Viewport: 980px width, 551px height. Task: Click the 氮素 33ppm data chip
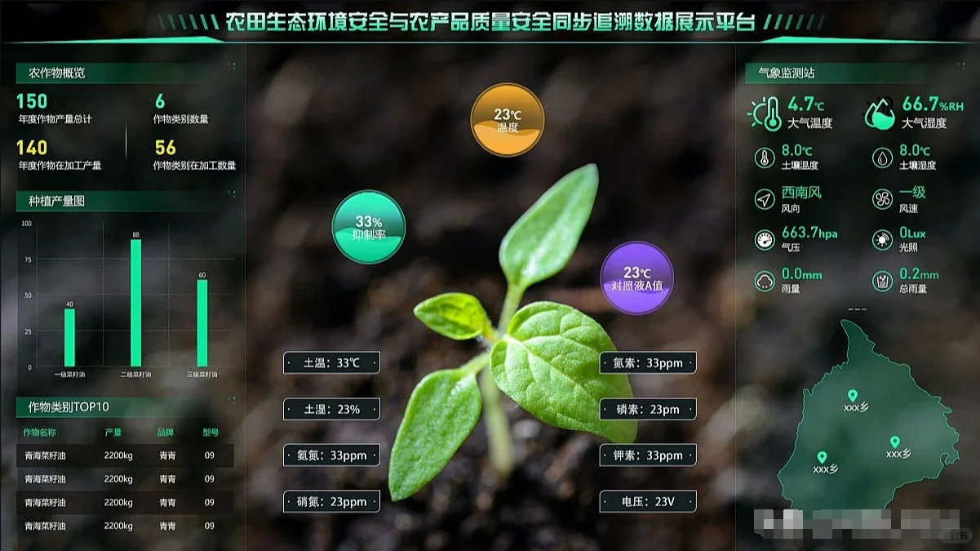pyautogui.click(x=648, y=363)
